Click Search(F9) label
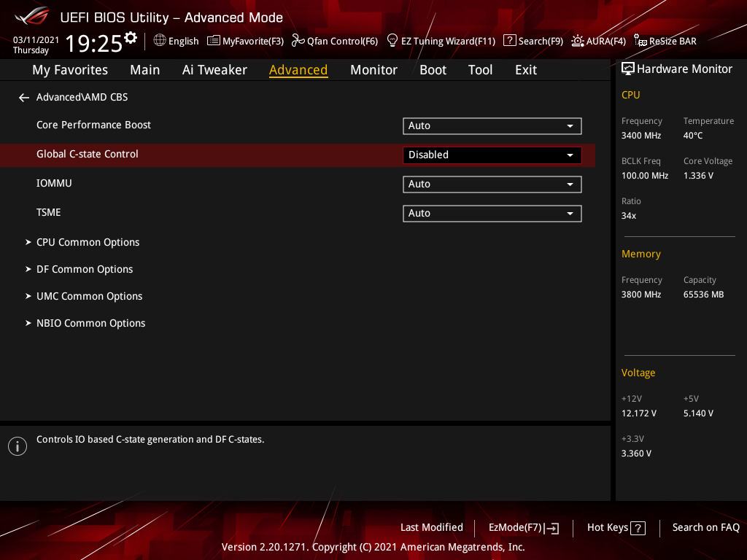Screen dimensions: 747x560 [541, 42]
